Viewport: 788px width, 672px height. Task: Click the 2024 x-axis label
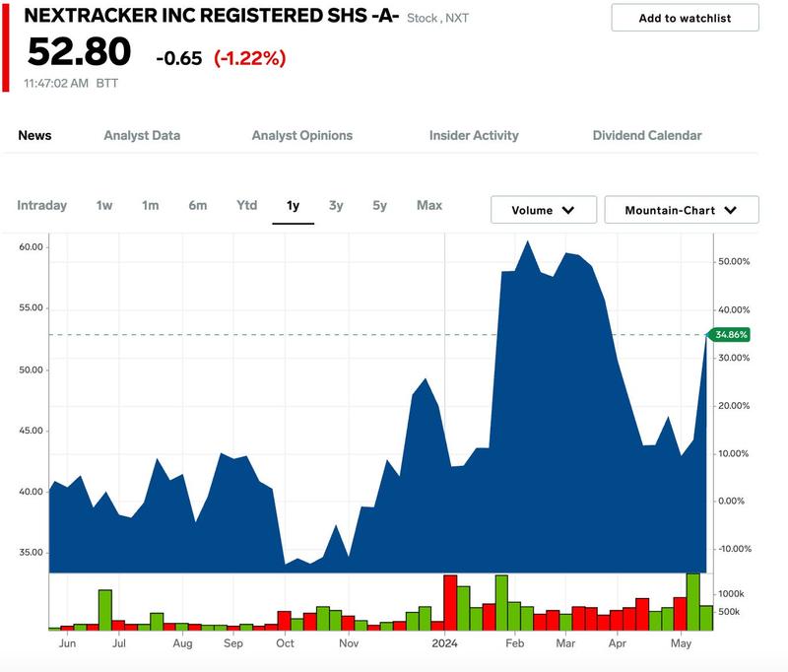tap(445, 643)
